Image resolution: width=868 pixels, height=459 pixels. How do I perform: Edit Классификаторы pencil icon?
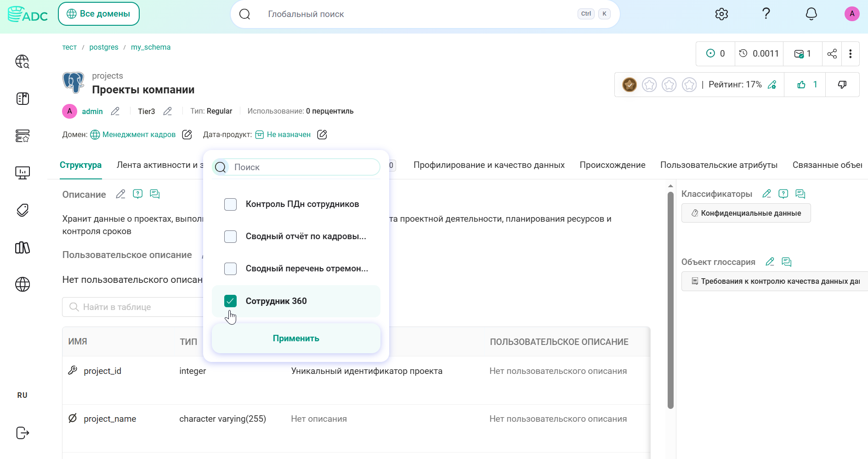pyautogui.click(x=766, y=194)
